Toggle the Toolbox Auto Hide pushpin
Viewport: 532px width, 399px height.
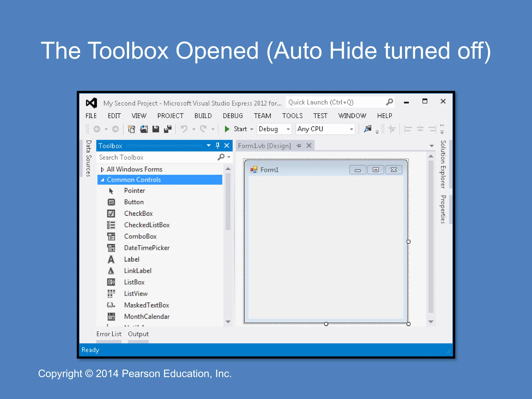click(218, 146)
